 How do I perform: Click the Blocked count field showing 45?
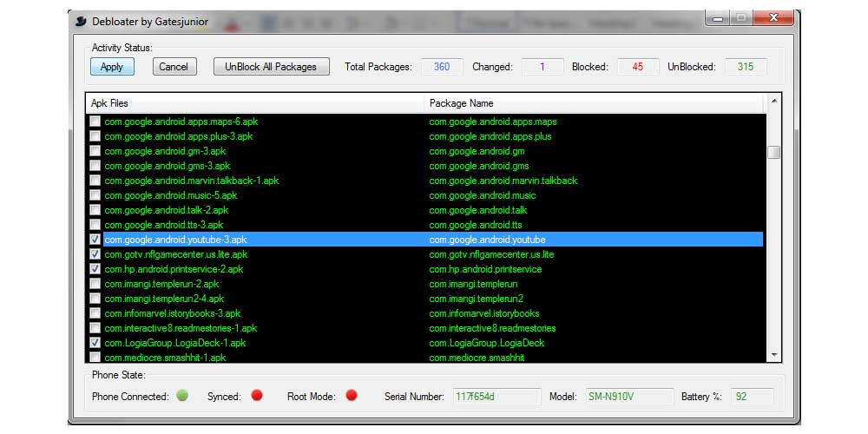point(638,67)
